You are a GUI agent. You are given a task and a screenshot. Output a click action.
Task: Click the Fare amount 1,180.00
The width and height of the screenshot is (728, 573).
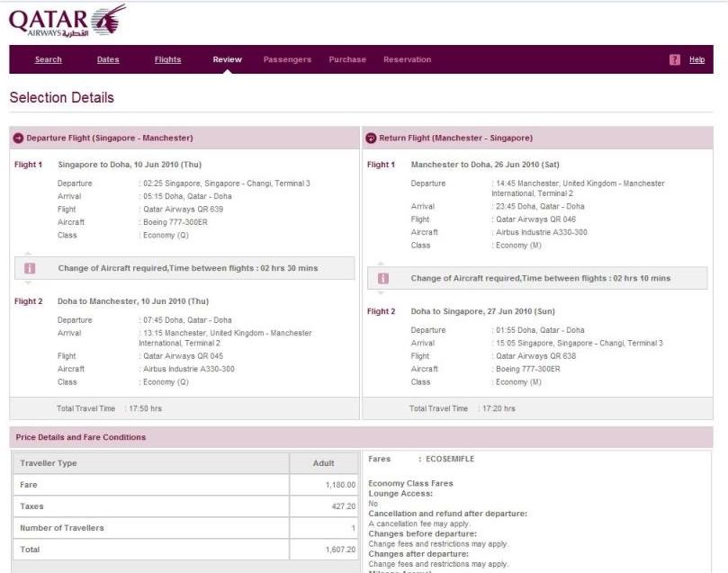pos(340,485)
